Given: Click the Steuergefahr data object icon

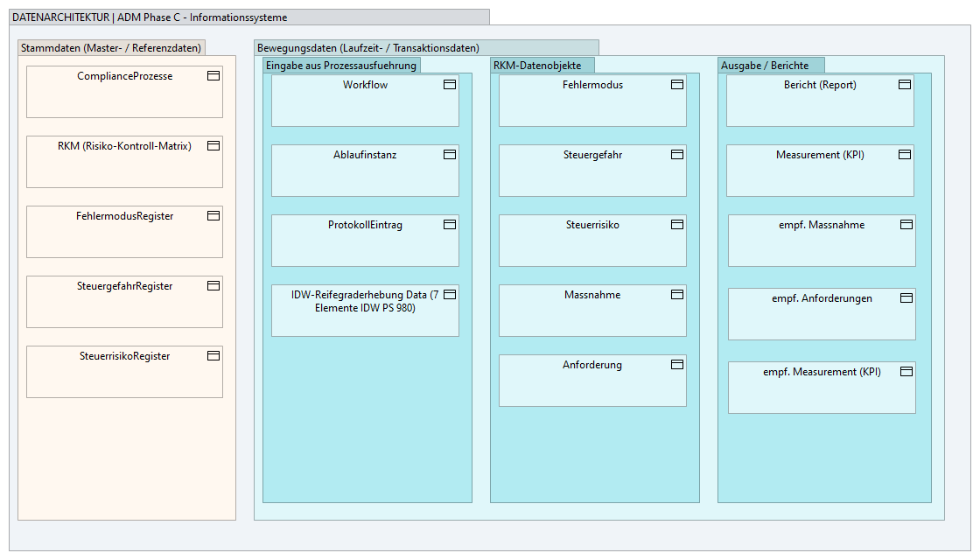Looking at the screenshot, I should (676, 154).
